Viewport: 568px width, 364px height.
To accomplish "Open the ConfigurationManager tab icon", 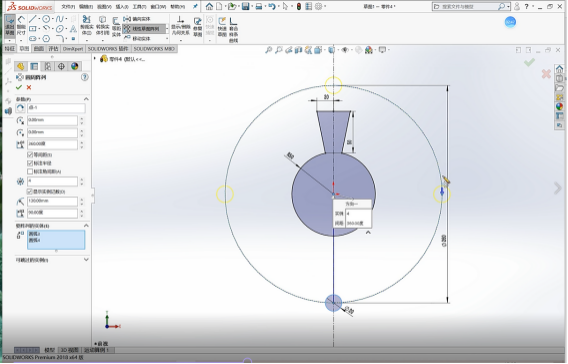I will [47, 66].
